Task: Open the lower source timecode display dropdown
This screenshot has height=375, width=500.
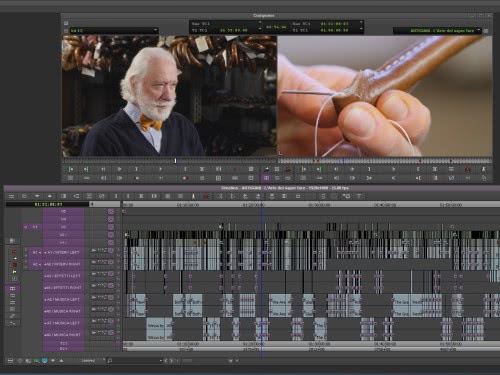Action: tap(260, 30)
